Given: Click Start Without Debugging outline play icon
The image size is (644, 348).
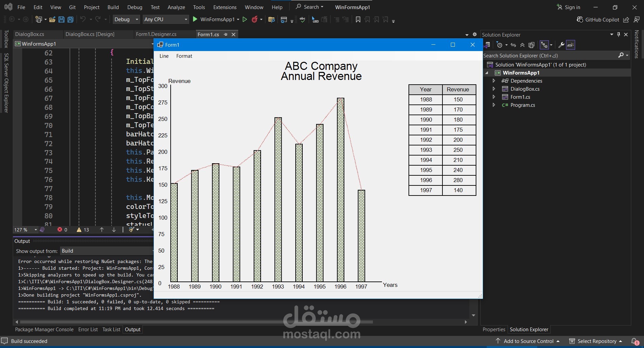Looking at the screenshot, I should 245,19.
